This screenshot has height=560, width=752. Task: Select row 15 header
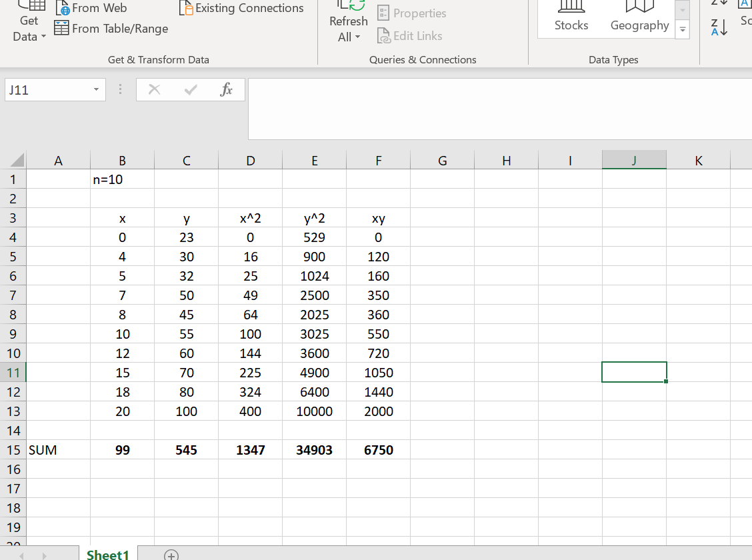[13, 450]
